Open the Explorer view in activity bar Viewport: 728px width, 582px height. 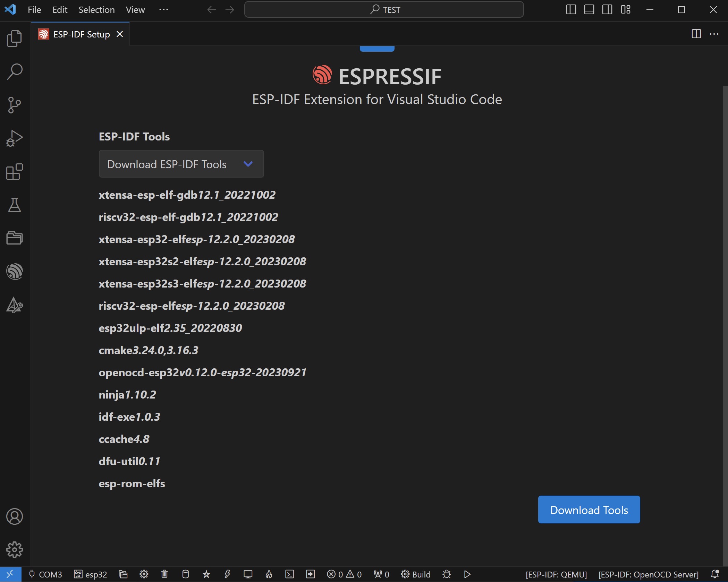coord(15,38)
